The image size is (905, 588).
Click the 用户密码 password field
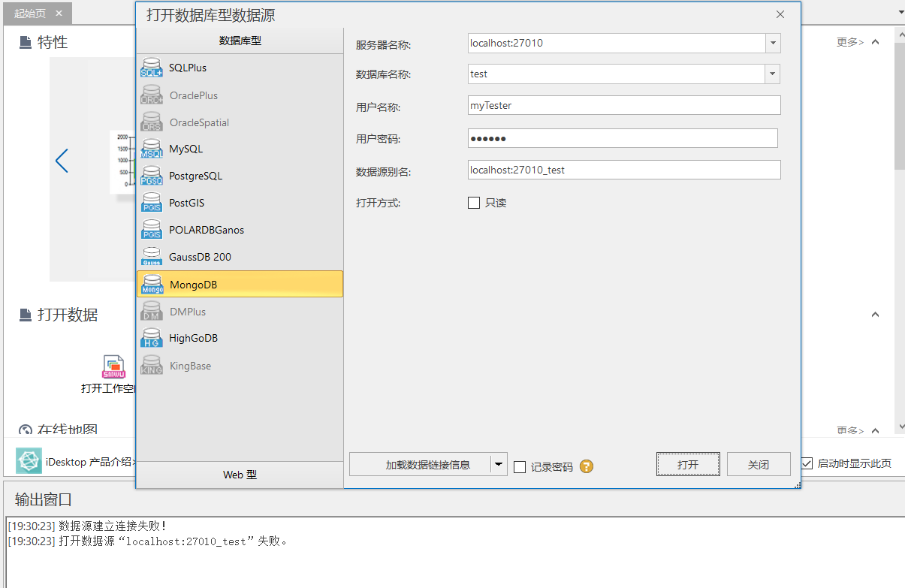[x=623, y=139]
